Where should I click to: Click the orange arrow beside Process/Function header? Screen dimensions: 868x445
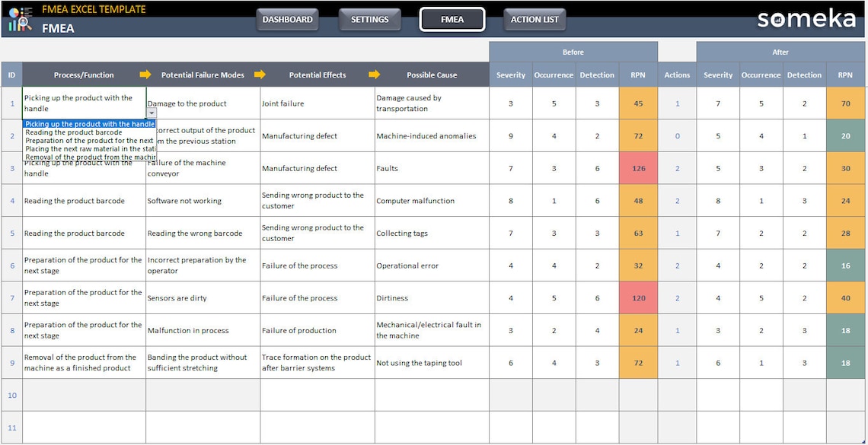(x=144, y=75)
